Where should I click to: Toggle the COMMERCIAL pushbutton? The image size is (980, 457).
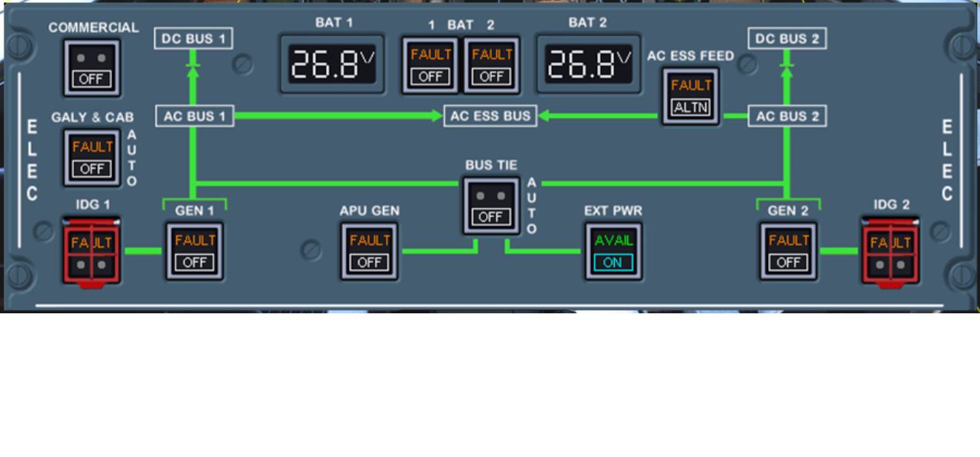[x=92, y=68]
